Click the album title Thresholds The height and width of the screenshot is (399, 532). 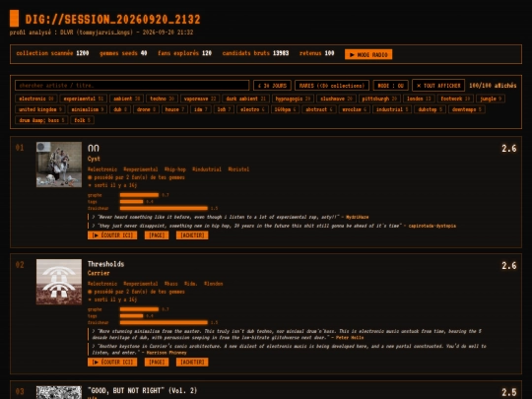(x=105, y=264)
